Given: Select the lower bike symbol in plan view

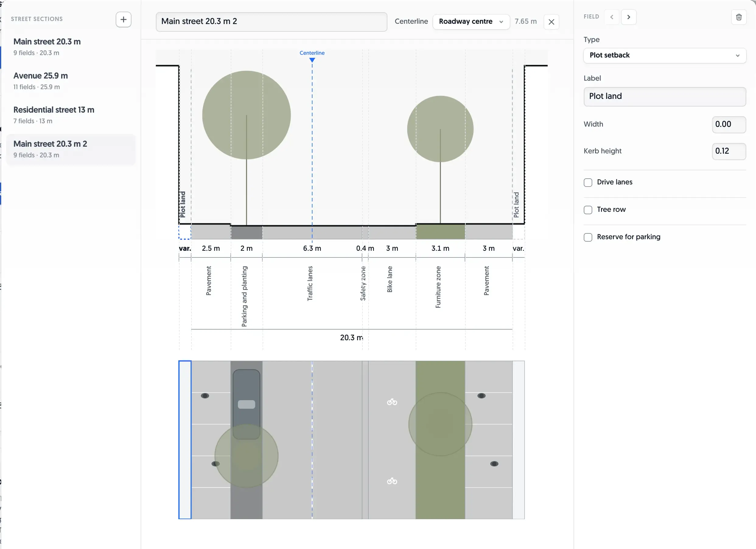Looking at the screenshot, I should click(392, 481).
